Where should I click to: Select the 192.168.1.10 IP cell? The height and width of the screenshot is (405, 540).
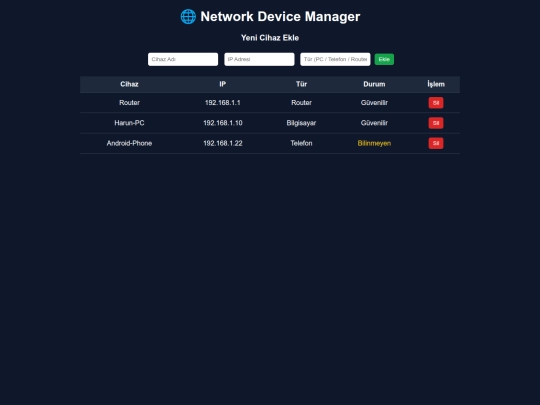(x=222, y=123)
